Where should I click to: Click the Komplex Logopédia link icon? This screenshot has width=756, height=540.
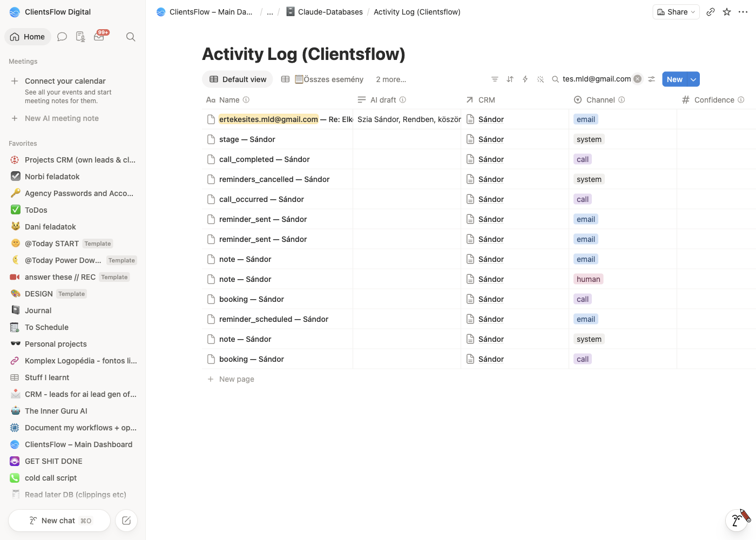(x=15, y=361)
